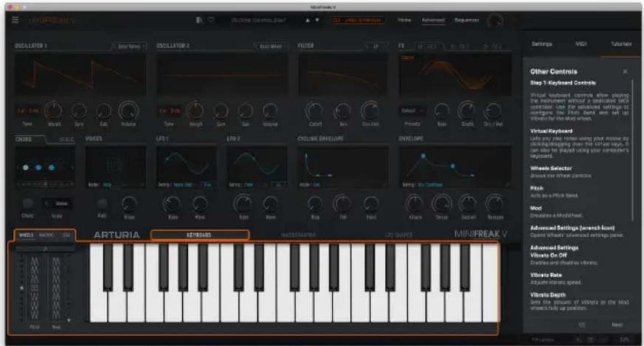Click Oscillator 1 Sub knob
The height and width of the screenshot is (346, 644).
click(103, 111)
